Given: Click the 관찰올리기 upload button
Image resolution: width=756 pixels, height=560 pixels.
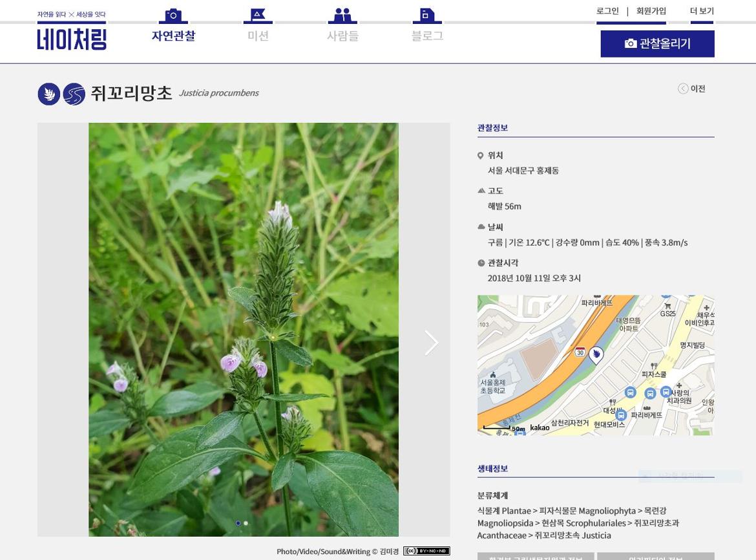Looking at the screenshot, I should [x=657, y=44].
